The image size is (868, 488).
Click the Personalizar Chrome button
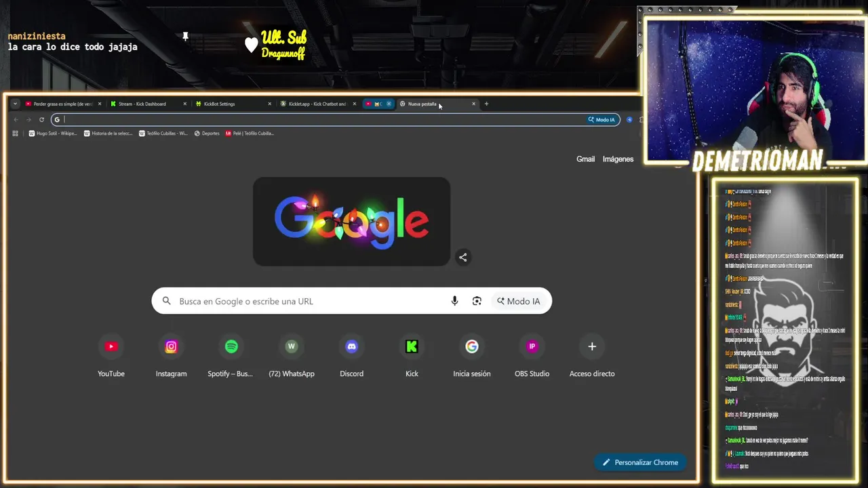640,462
